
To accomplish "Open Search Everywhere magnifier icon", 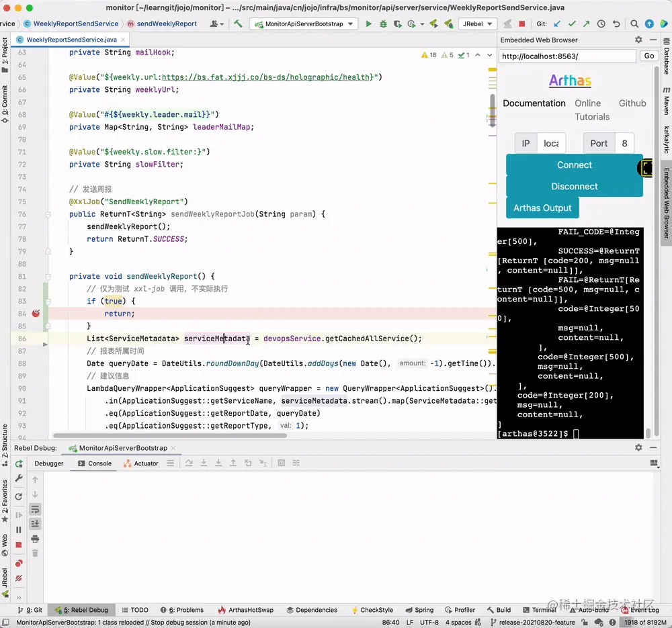I will (634, 24).
